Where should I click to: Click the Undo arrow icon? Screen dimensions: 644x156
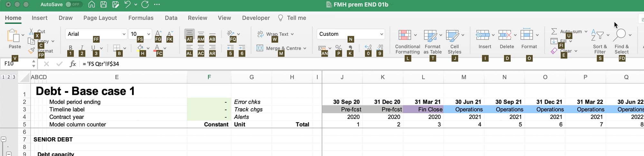click(128, 5)
